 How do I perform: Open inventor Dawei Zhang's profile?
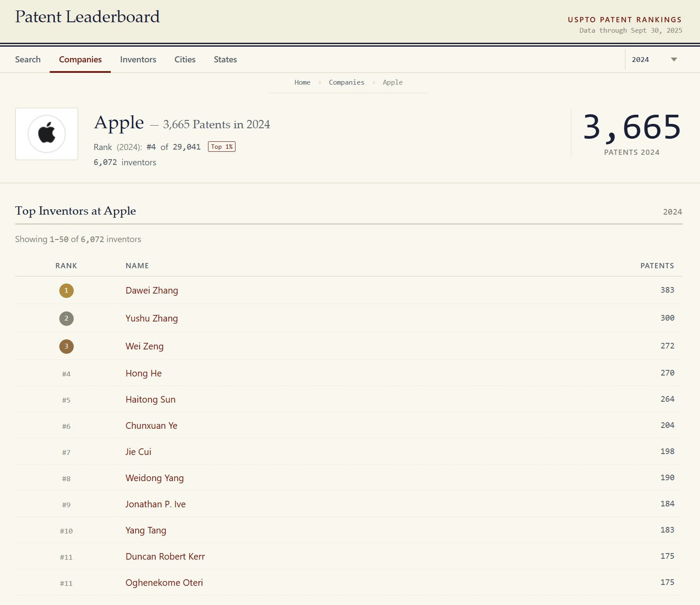click(x=152, y=291)
